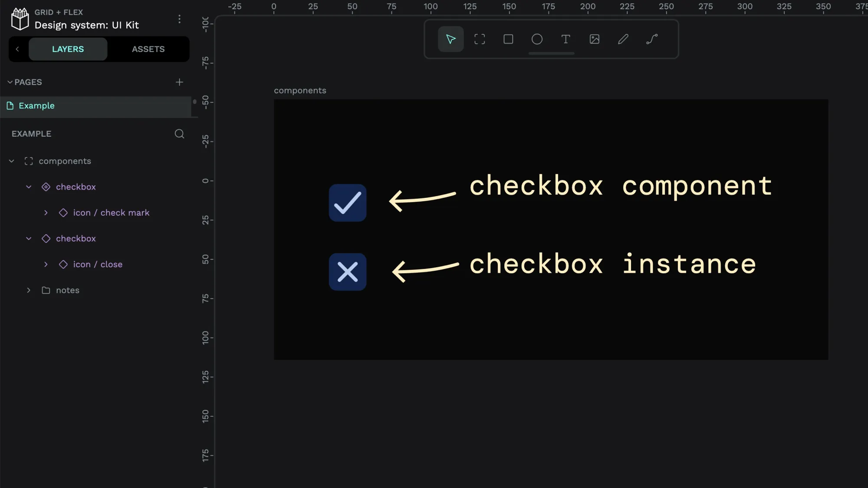The image size is (868, 488).
Task: Click the components board title on canvas
Action: point(300,91)
